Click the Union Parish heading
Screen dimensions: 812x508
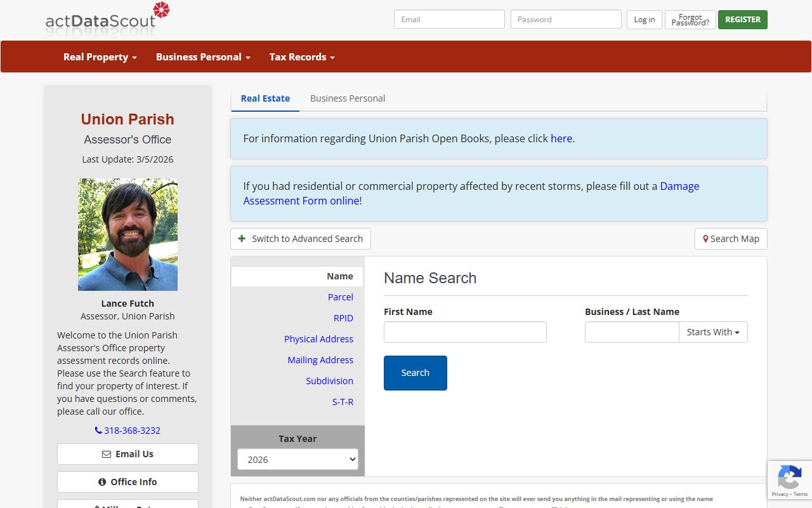128,119
